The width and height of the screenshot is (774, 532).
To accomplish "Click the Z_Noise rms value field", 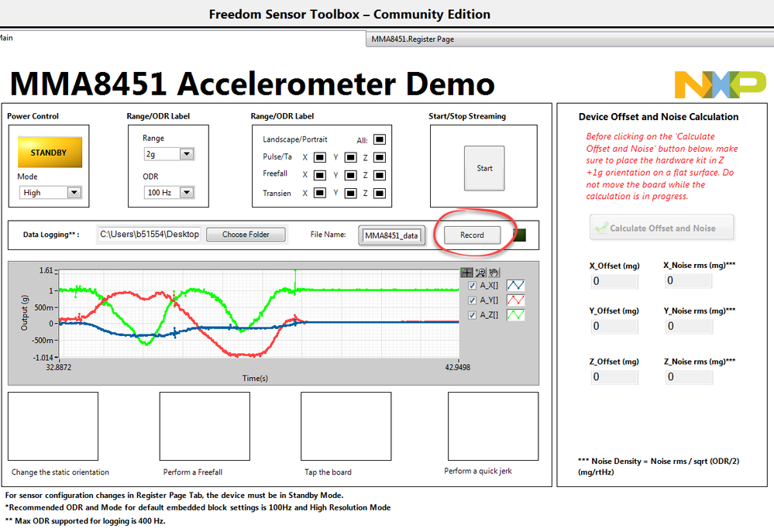I will (689, 377).
